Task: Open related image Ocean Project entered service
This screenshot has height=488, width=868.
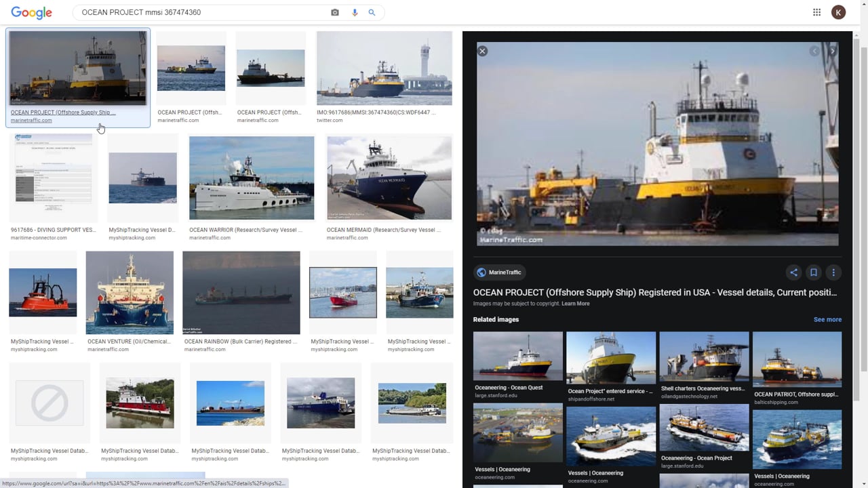Action: tap(611, 358)
